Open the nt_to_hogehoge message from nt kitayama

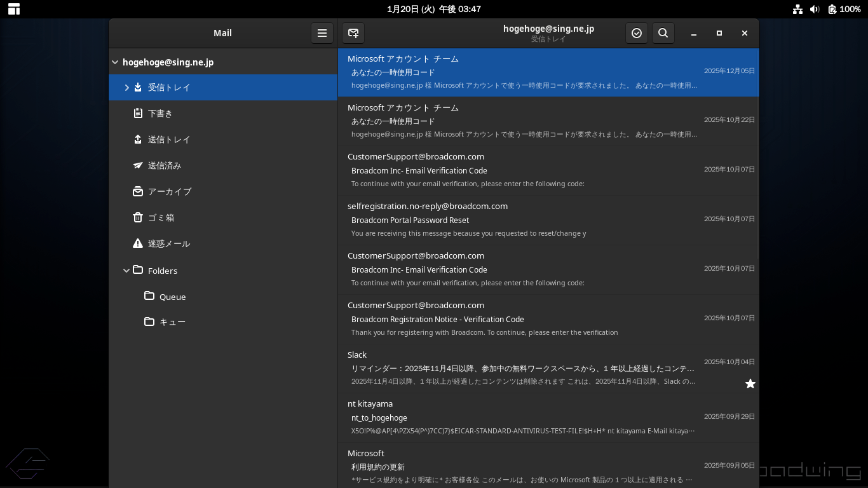point(548,417)
